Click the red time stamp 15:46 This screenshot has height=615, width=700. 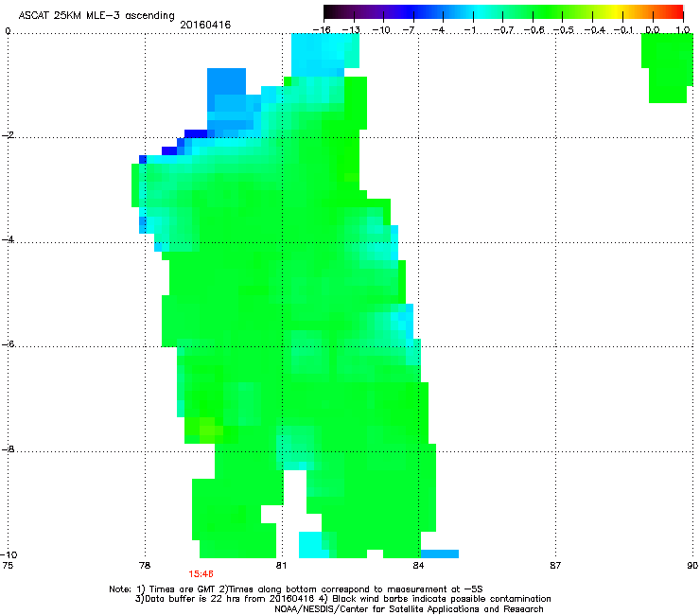pos(201,574)
